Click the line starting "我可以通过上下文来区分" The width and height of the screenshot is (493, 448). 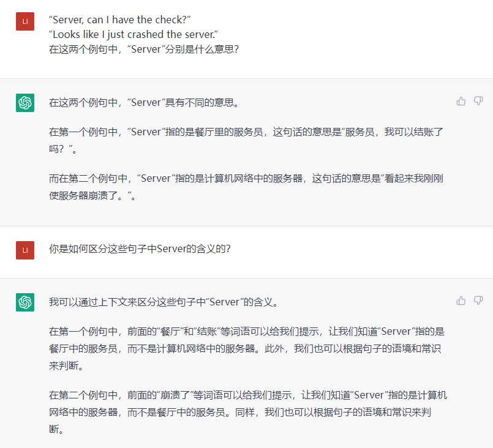(x=164, y=302)
